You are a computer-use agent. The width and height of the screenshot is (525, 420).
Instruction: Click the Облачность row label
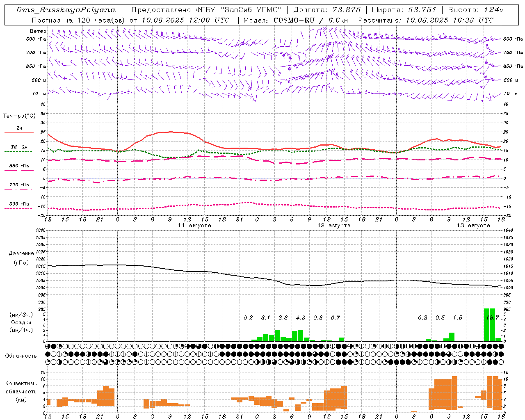pyautogui.click(x=21, y=356)
